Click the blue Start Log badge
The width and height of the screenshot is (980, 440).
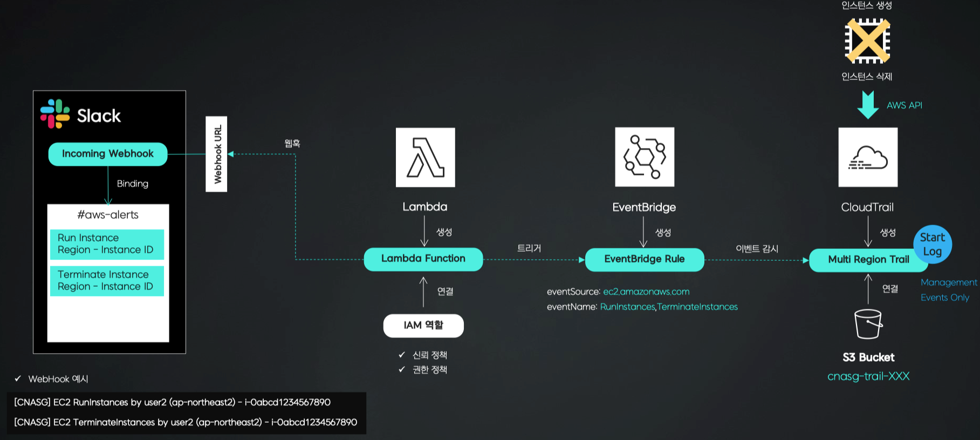(933, 245)
